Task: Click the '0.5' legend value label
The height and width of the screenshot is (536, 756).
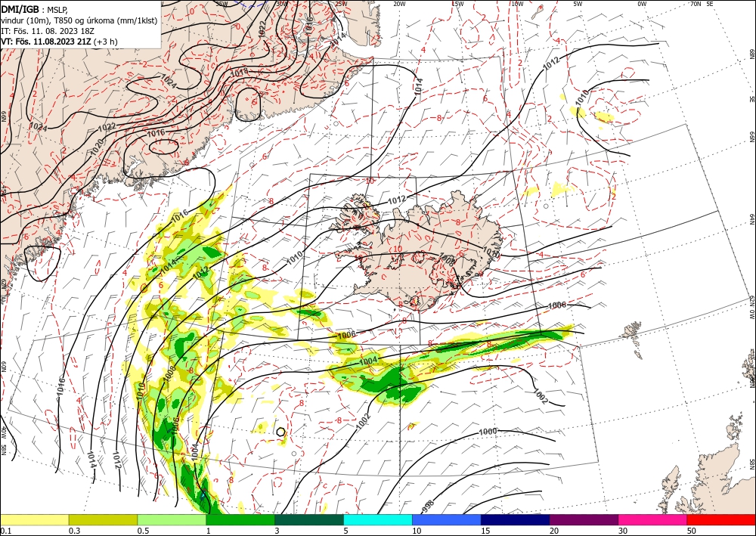Action: [x=143, y=531]
